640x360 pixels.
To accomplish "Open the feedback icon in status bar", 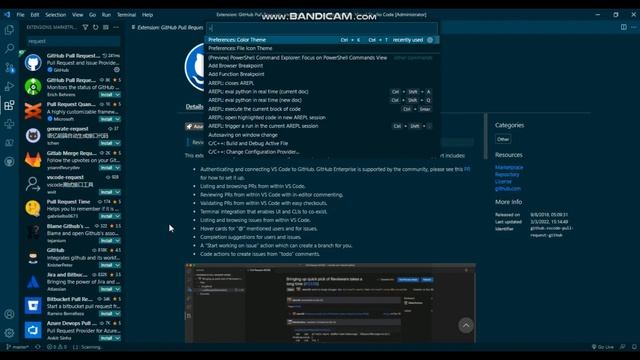I will [x=622, y=347].
